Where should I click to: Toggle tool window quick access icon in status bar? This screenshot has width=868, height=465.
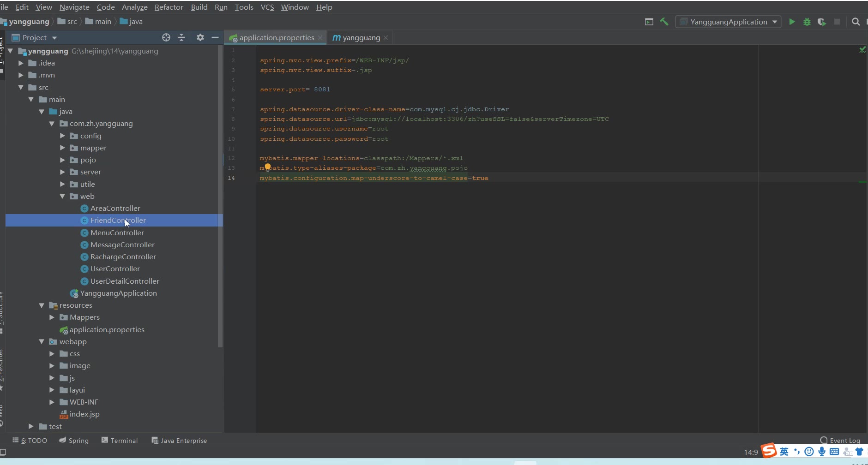(x=3, y=452)
